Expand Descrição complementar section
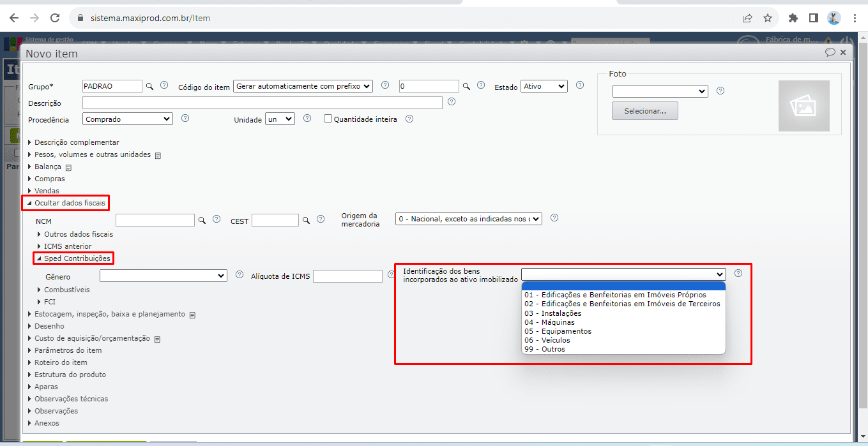 click(x=73, y=142)
